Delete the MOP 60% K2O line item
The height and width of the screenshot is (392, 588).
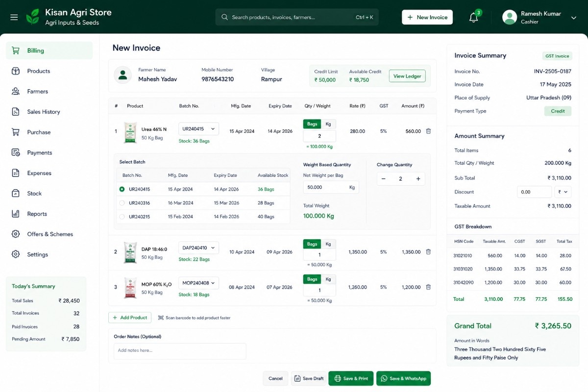point(428,287)
